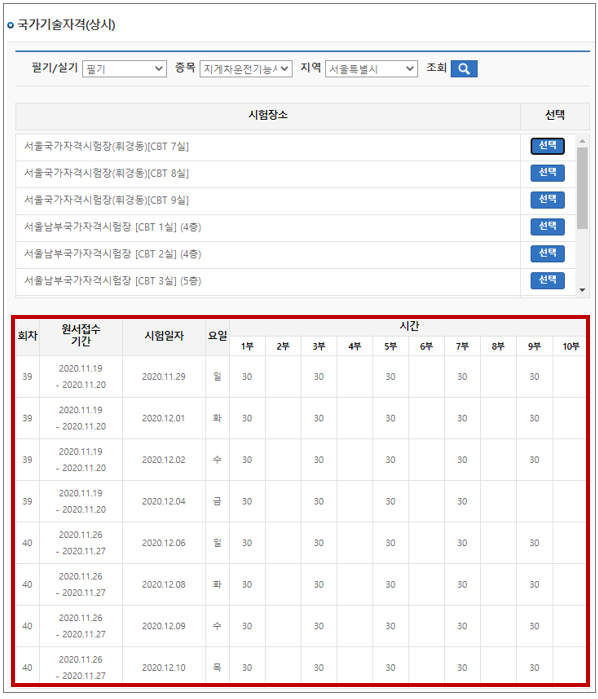Click the 1부 time column header
This screenshot has height=699, width=598.
tap(247, 346)
